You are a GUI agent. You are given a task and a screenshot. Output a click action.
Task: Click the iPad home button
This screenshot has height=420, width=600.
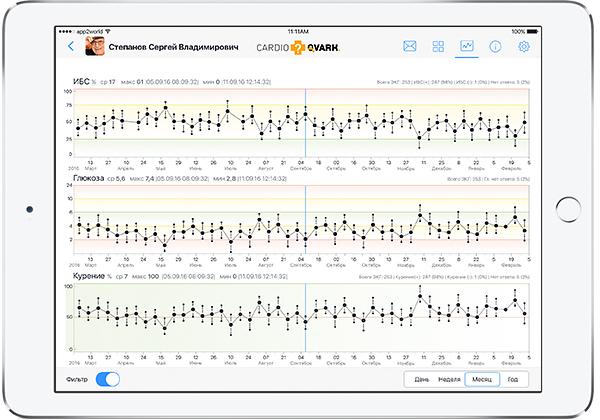click(x=569, y=209)
